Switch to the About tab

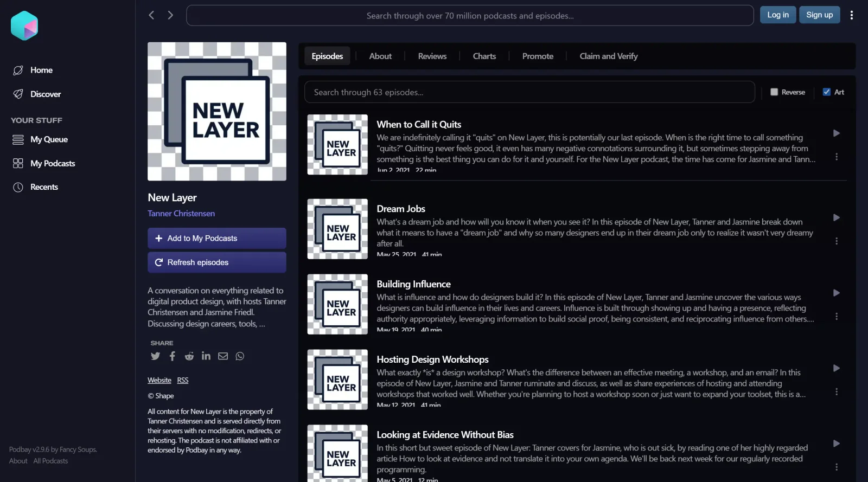pyautogui.click(x=380, y=56)
